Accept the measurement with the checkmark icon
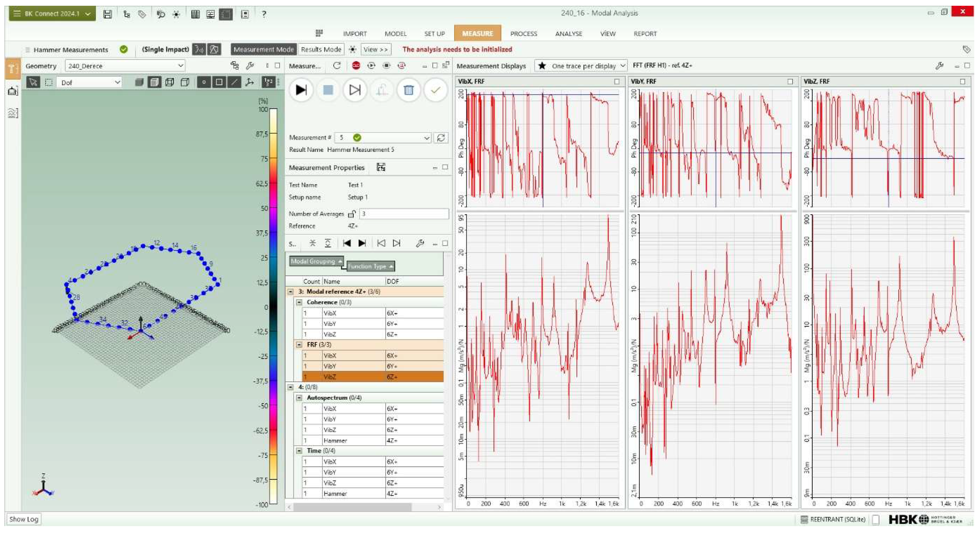 click(x=435, y=90)
